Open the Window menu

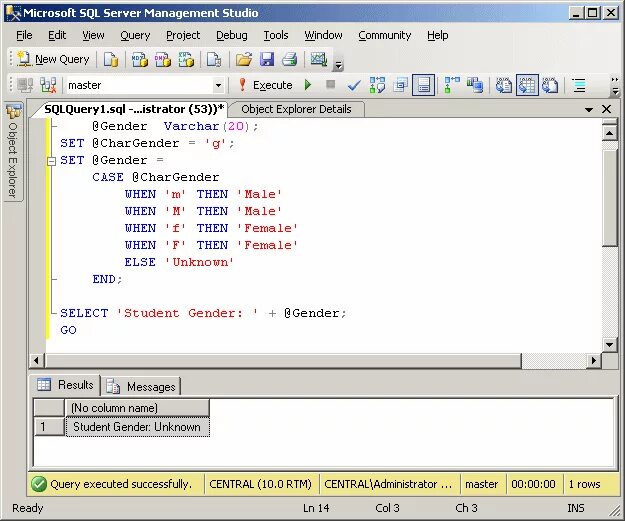(323, 35)
